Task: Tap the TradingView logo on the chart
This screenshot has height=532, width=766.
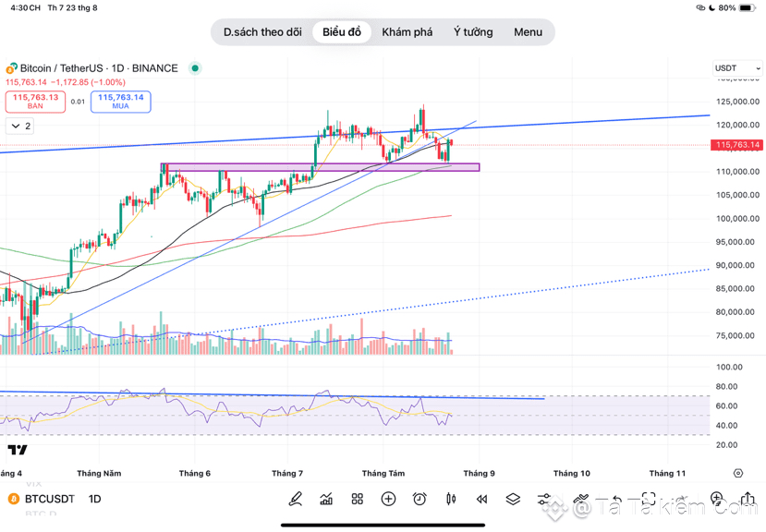Action: [x=18, y=450]
